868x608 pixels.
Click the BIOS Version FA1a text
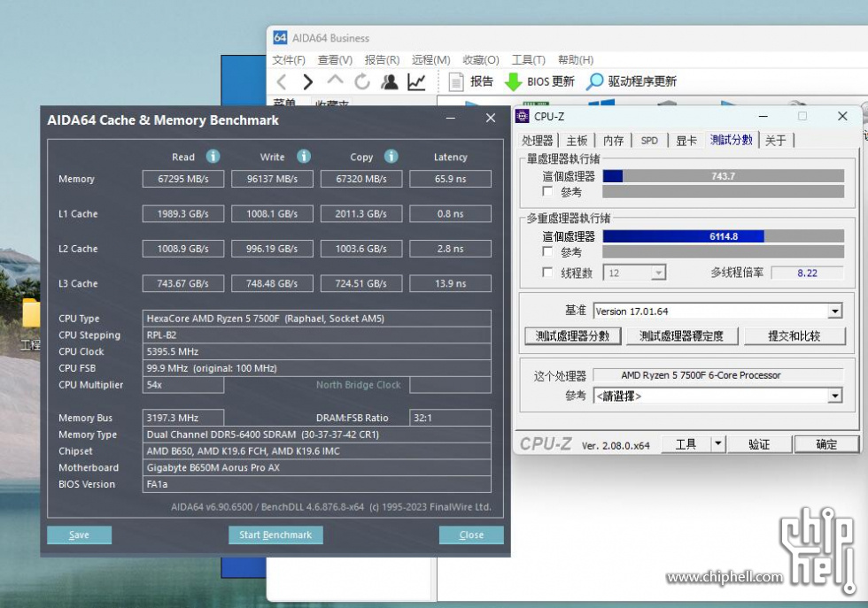158,484
